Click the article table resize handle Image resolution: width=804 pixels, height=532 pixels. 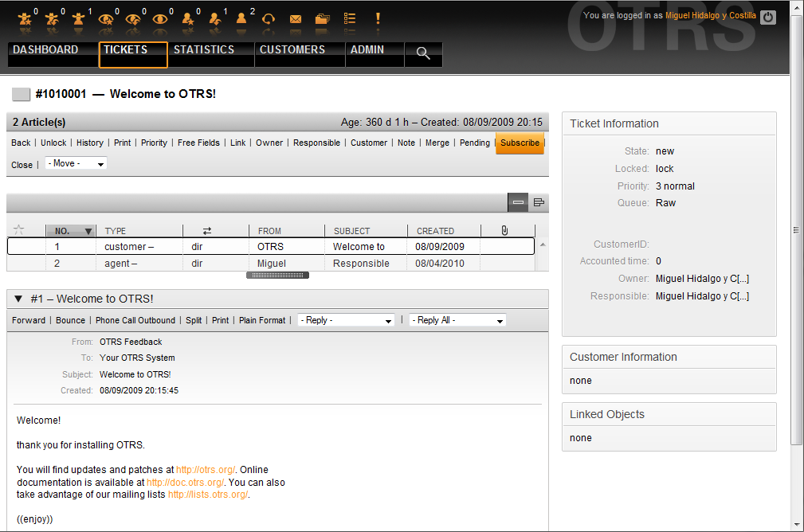click(277, 275)
